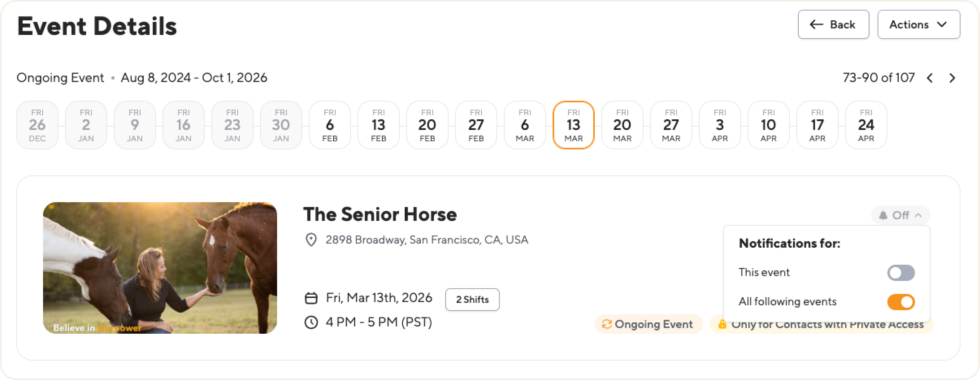Disable notifications for All following events
Image resolution: width=980 pixels, height=380 pixels.
(901, 302)
